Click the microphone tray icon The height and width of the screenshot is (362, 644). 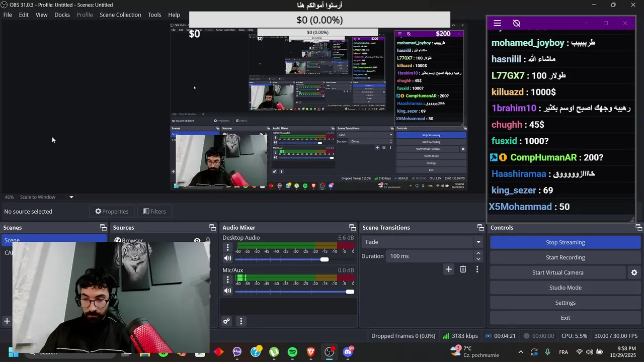(547, 352)
